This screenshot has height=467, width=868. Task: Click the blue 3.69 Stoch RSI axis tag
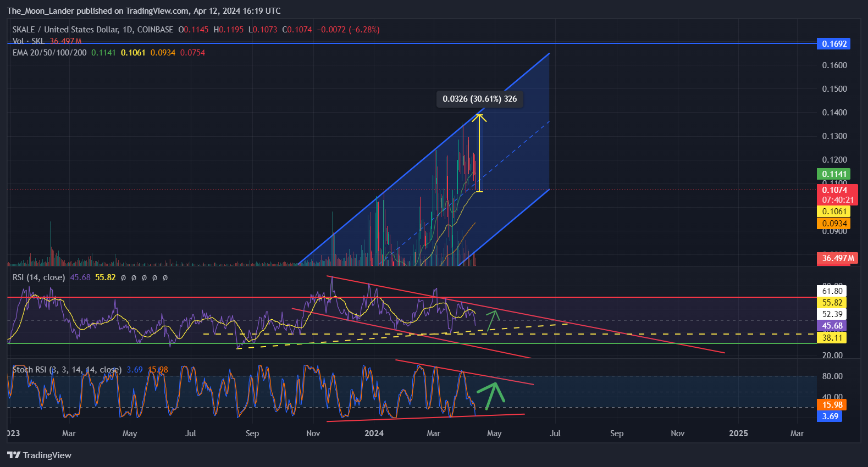[x=830, y=416]
